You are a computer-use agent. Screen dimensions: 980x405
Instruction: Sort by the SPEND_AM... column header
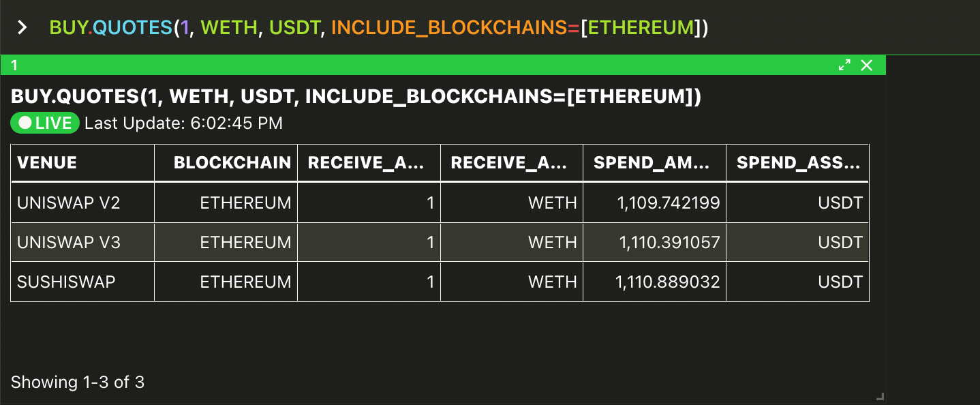655,163
